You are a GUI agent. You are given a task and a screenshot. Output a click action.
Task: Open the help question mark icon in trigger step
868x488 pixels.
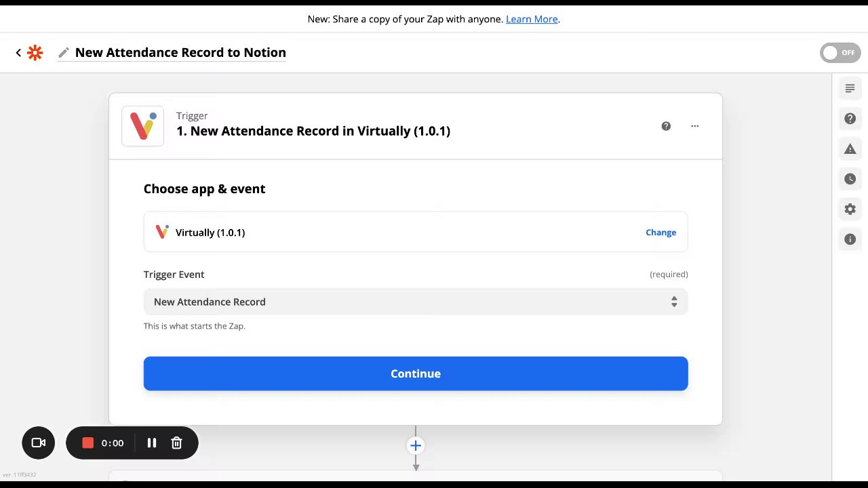(x=666, y=126)
